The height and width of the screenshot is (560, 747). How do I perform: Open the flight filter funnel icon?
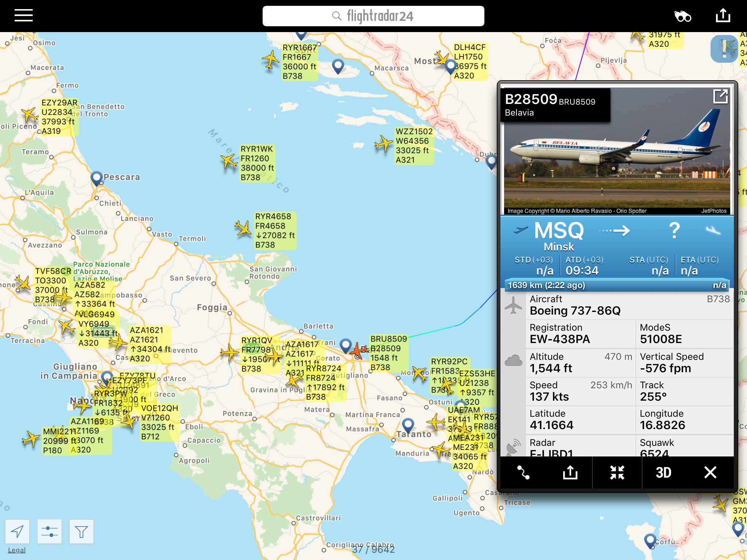[81, 532]
